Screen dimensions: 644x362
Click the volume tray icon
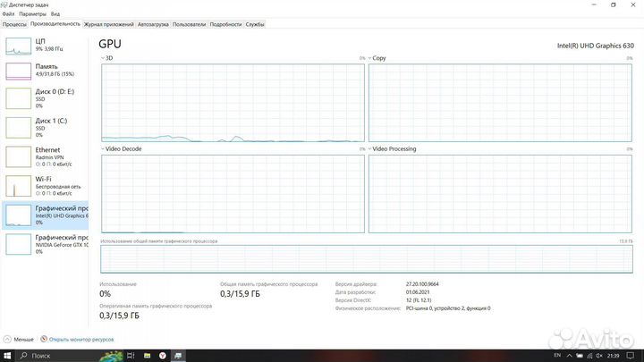coord(599,356)
